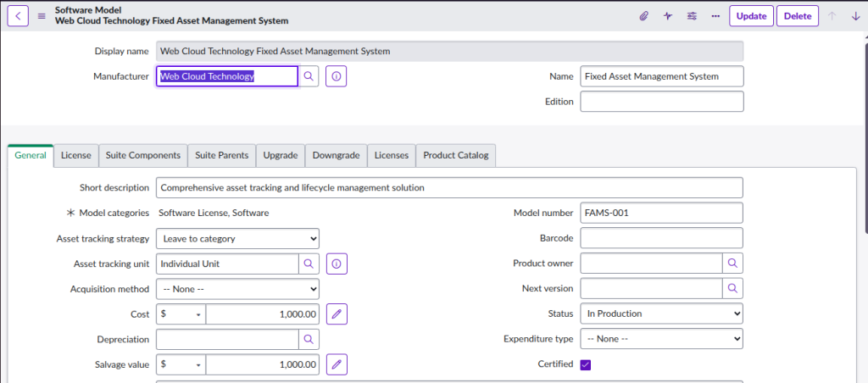The width and height of the screenshot is (868, 383).
Task: Open the Cost currency selector
Action: [x=181, y=314]
